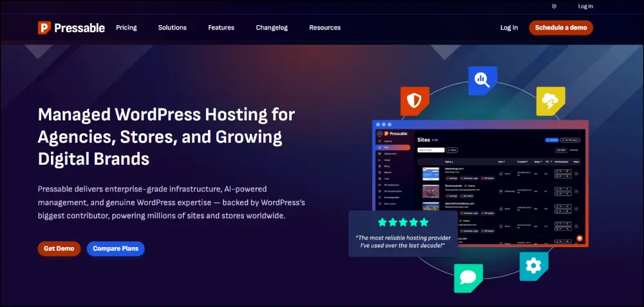Click the orange chat widget in the dashboard screenshot
The height and width of the screenshot is (307, 644).
pos(580,238)
